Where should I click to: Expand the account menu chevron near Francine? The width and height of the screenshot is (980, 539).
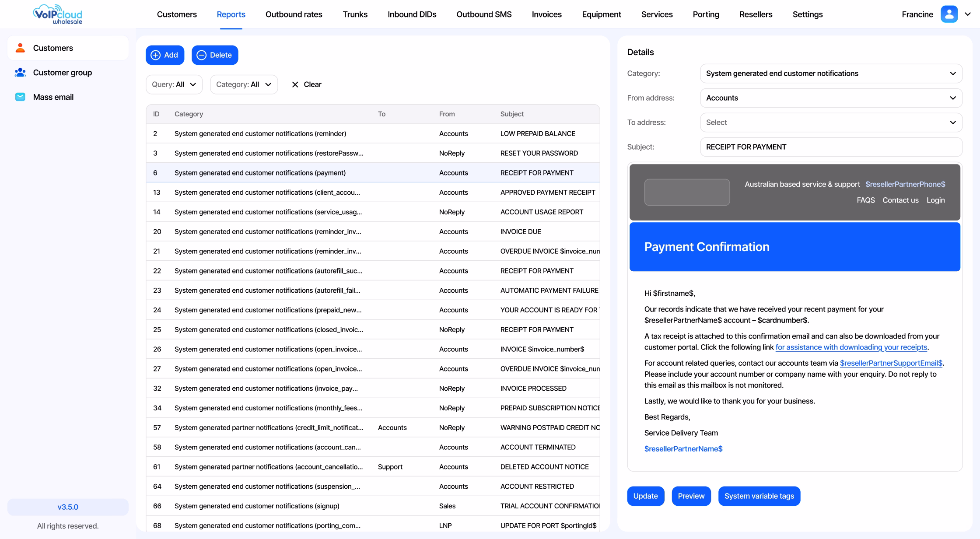click(968, 14)
